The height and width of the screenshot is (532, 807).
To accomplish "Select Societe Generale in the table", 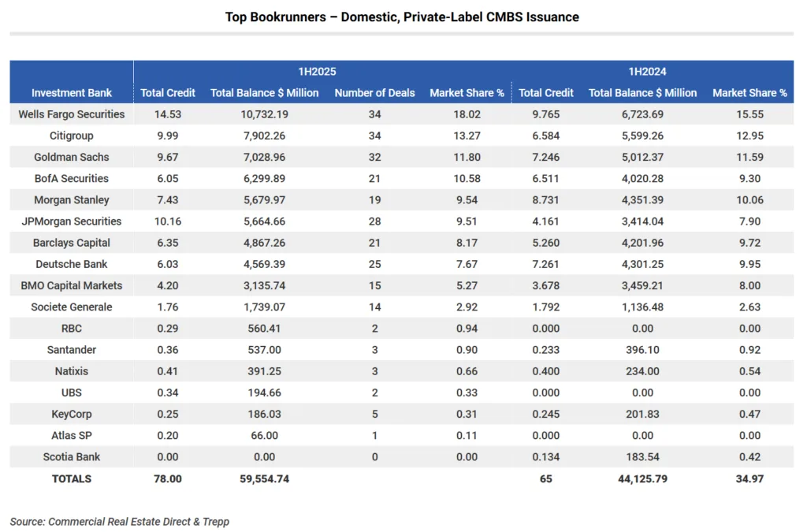I will pos(71,307).
